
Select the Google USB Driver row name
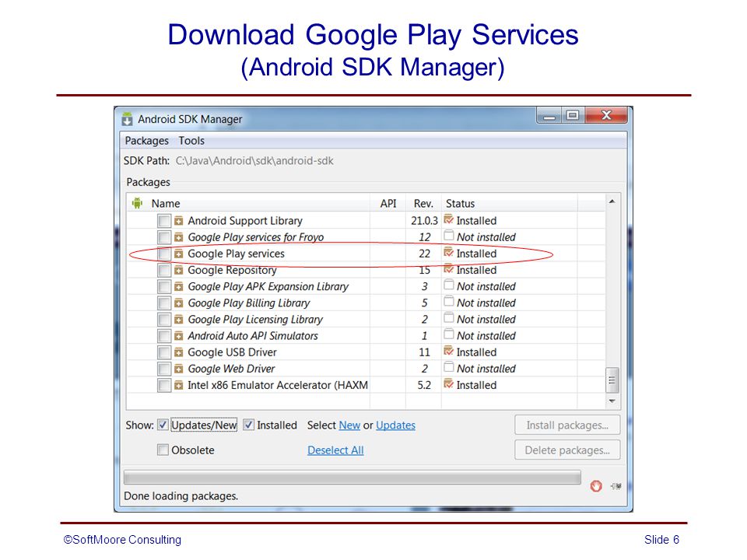coord(232,352)
